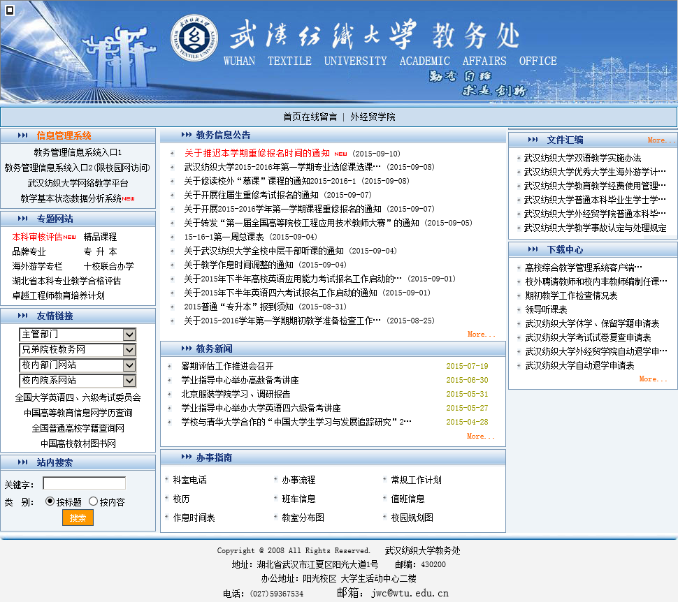Open document 武汉纺织大学双语教学实施办法
678x616 pixels.
[582, 158]
